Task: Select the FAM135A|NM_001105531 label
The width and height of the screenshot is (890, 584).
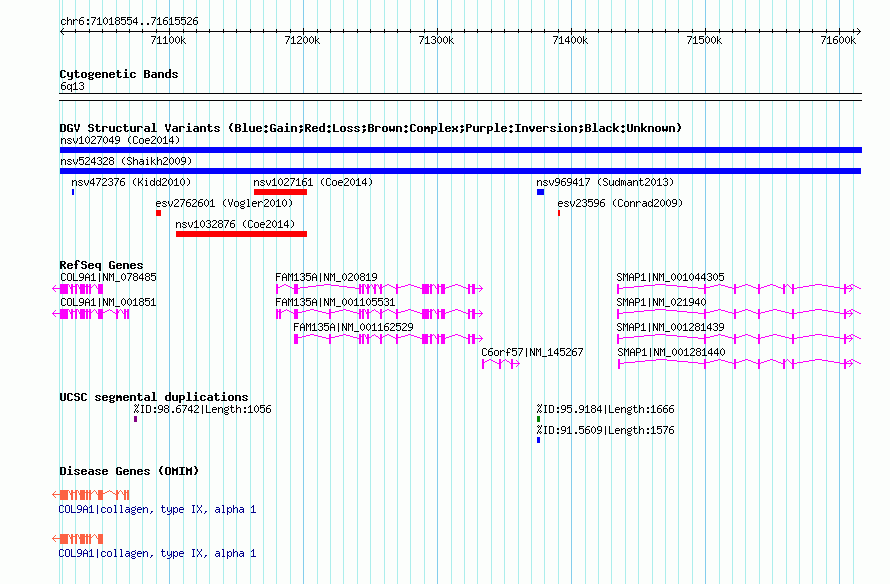Action: click(335, 302)
